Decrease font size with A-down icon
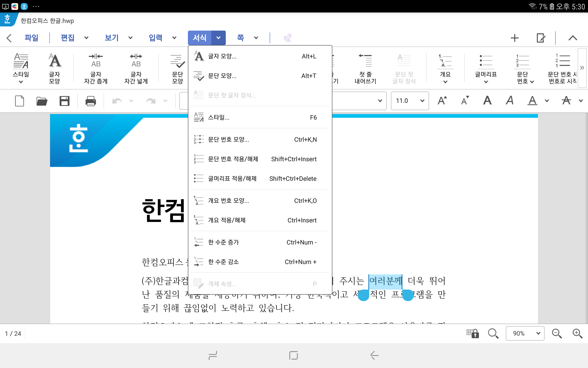 pyautogui.click(x=465, y=101)
